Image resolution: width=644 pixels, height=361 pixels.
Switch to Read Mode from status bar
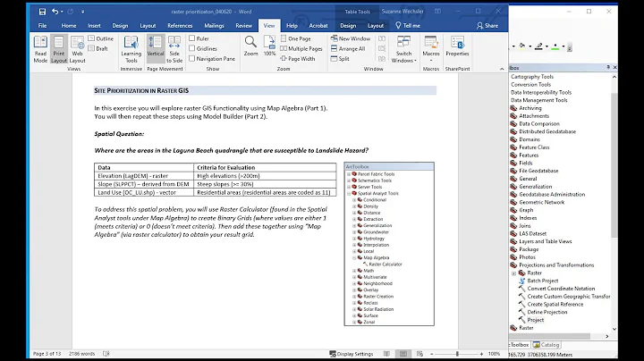coord(386,354)
